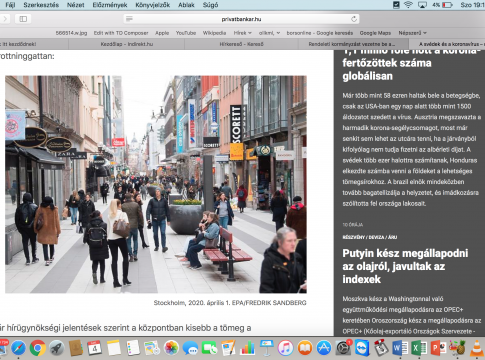Expand the Népszerű bookmarks dropdown
The image size is (485, 360).
click(x=412, y=33)
